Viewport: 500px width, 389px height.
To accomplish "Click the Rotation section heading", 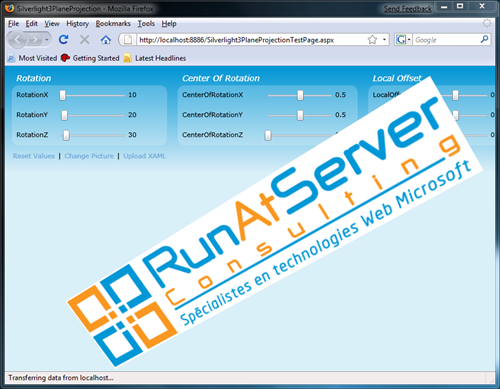I will (x=34, y=78).
